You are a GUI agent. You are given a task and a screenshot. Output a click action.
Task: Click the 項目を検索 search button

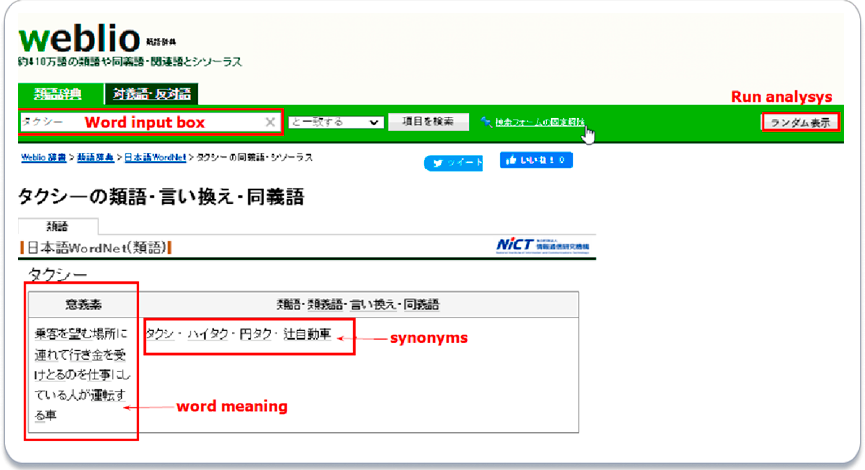428,121
